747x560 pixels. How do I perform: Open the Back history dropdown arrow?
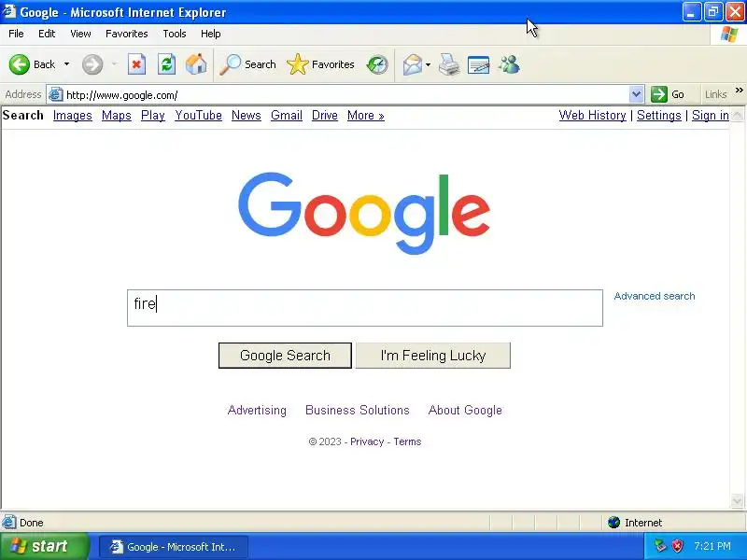pos(66,64)
